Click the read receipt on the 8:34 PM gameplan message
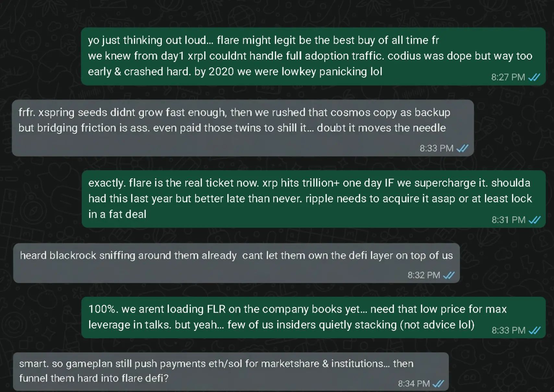This screenshot has height=392, width=554. click(x=438, y=384)
